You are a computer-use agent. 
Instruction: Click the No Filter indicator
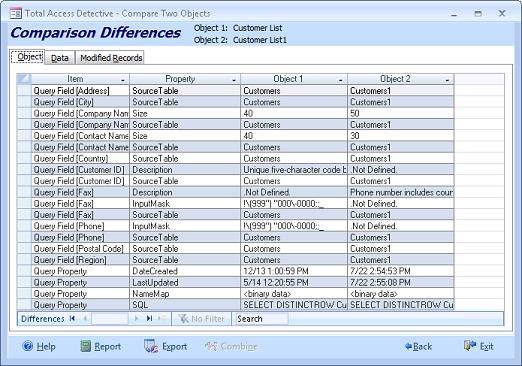(x=202, y=319)
